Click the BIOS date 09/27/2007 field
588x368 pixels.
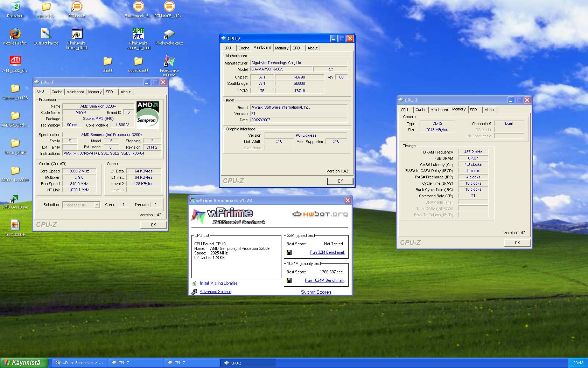coord(299,120)
